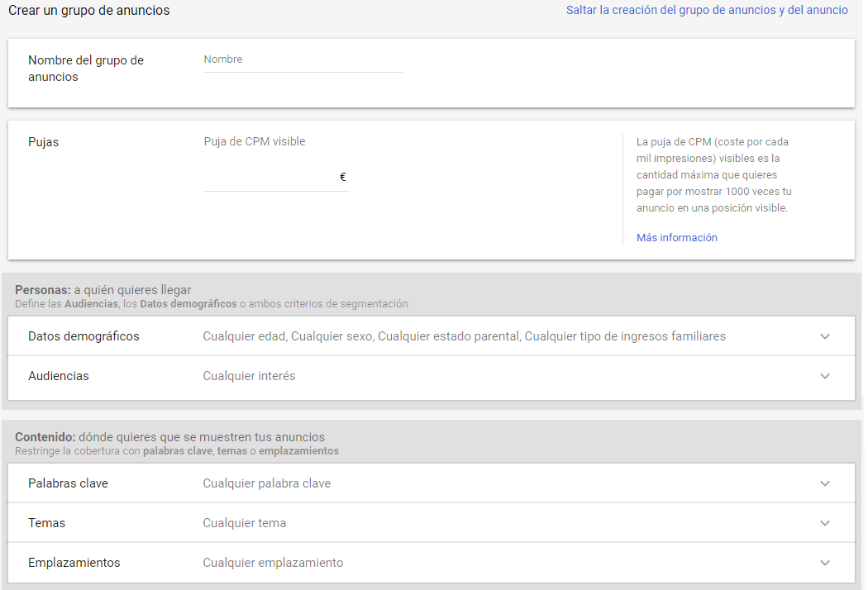Skip ad group and ad creation
The width and height of the screenshot is (868, 590).
[707, 10]
